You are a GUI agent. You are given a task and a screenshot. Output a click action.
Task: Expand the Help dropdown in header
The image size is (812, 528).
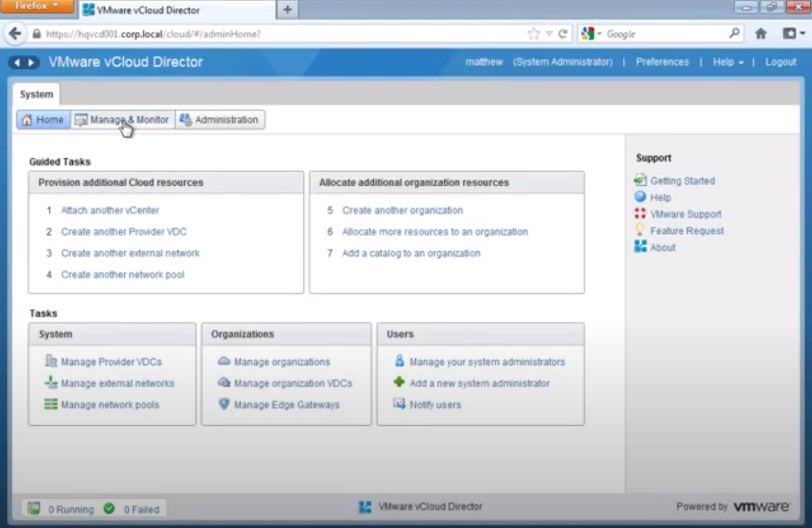[728, 62]
